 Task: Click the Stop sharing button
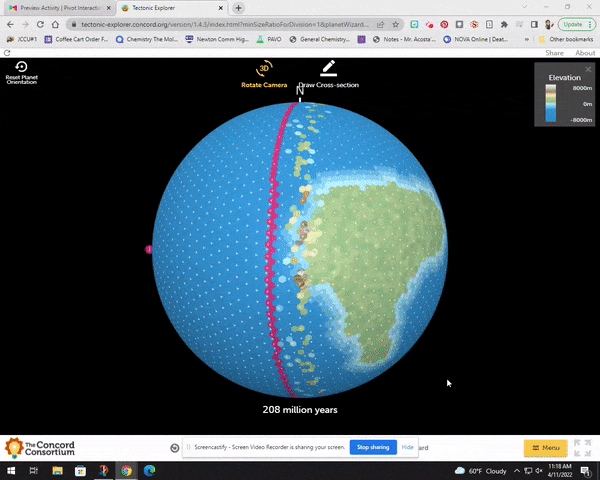pyautogui.click(x=373, y=447)
